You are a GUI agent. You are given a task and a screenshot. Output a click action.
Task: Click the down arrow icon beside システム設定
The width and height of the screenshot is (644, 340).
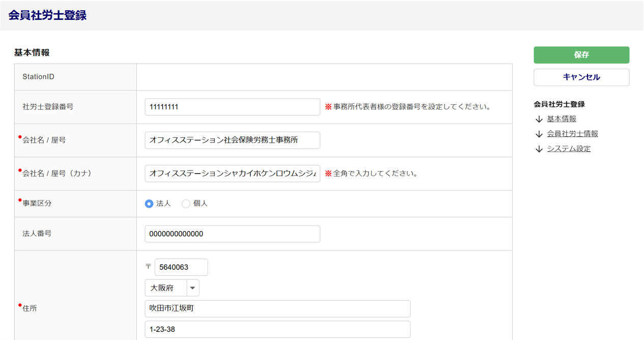[x=539, y=149]
